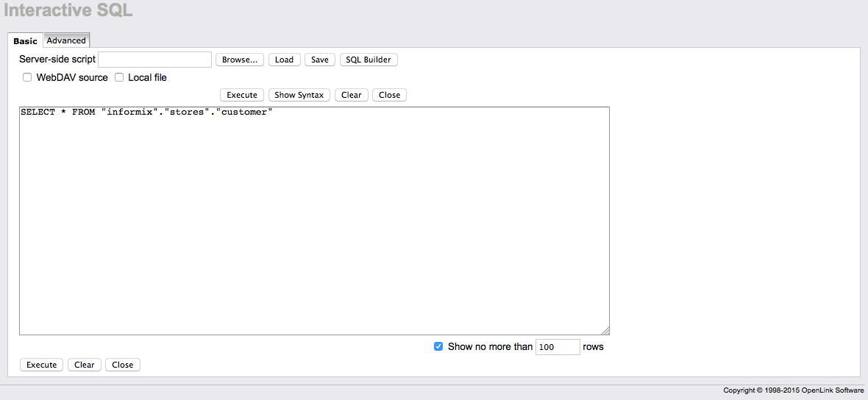Tick the Local file checkbox

coord(119,77)
